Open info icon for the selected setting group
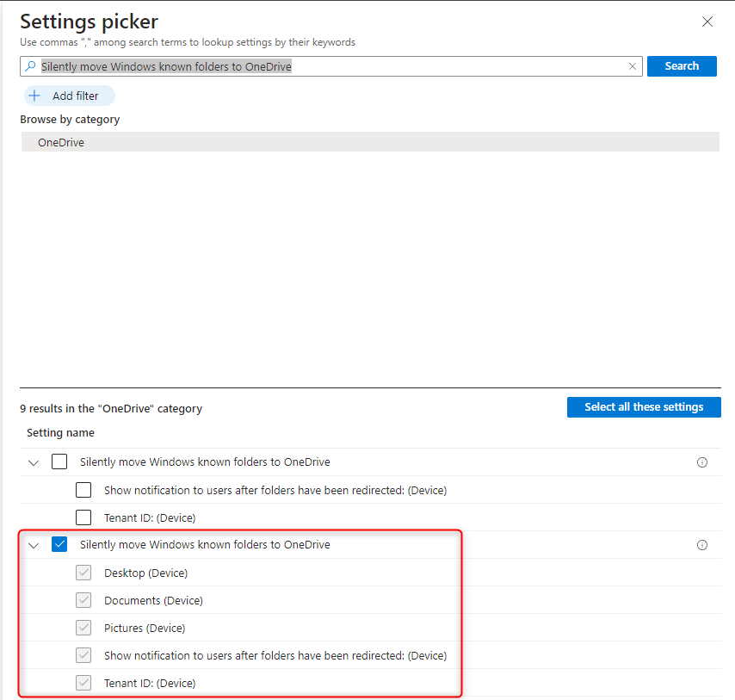 pyautogui.click(x=702, y=545)
